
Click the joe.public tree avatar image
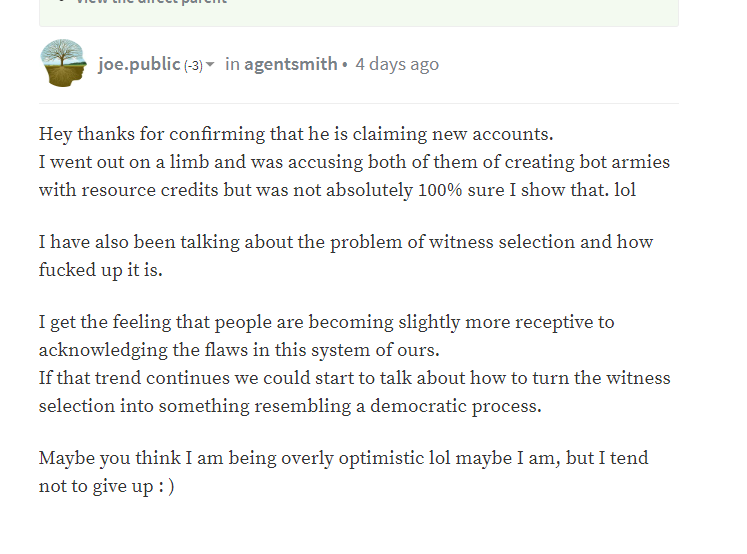point(64,63)
